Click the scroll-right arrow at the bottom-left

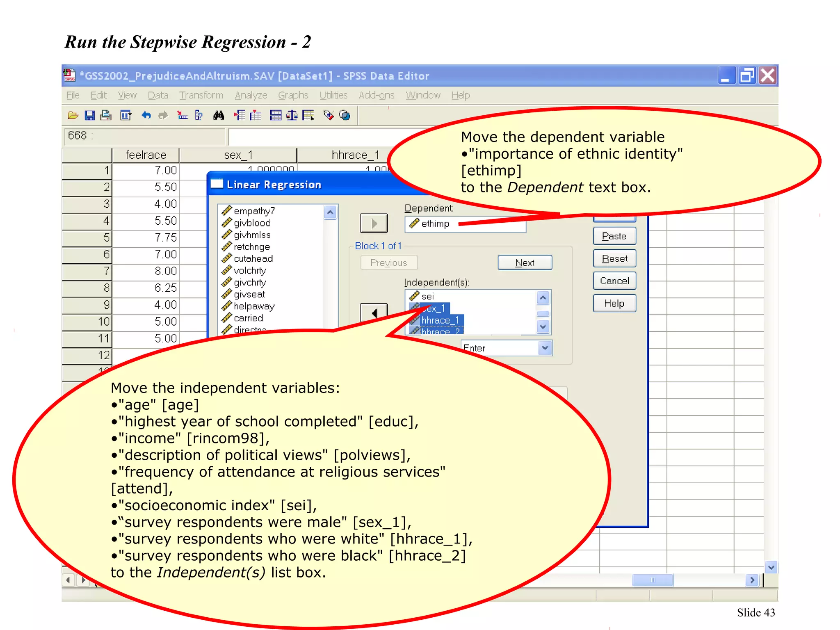(83, 580)
